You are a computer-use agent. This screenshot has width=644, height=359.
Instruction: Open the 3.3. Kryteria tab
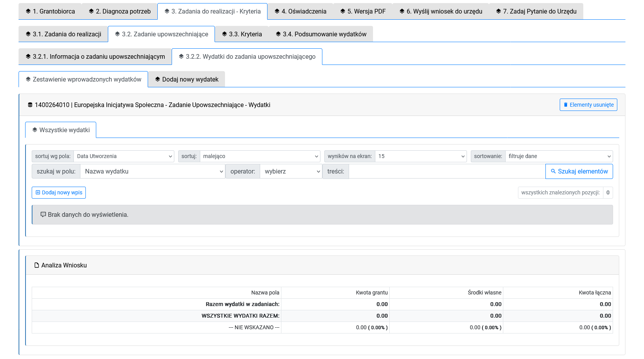pos(242,34)
